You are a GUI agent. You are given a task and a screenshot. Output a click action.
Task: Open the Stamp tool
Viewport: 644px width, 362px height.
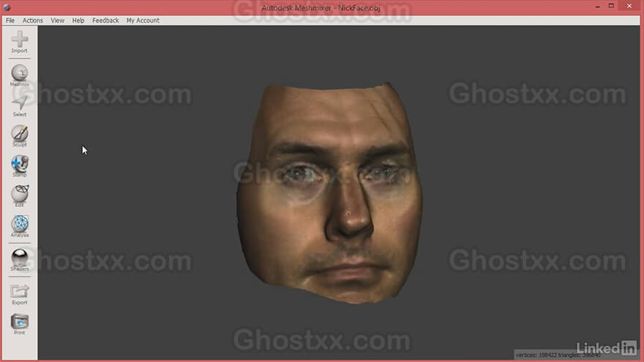[x=19, y=166]
